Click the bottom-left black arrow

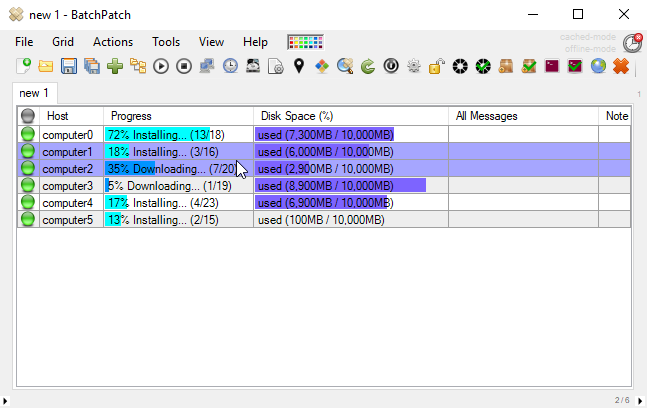coord(5,401)
